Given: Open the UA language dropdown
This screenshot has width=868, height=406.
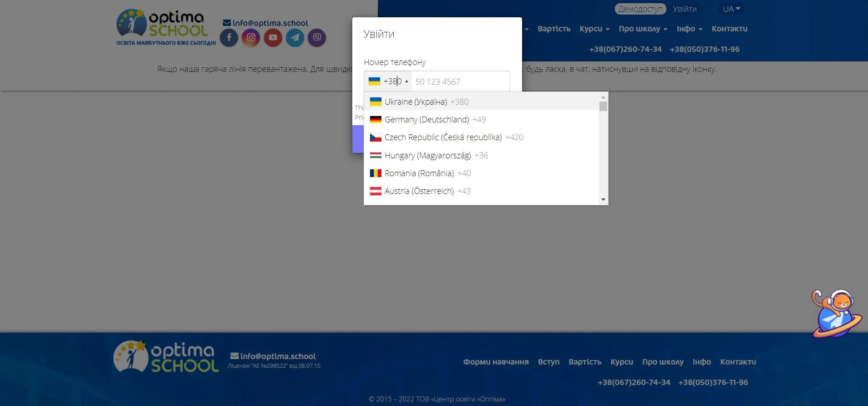Looking at the screenshot, I should (x=731, y=9).
